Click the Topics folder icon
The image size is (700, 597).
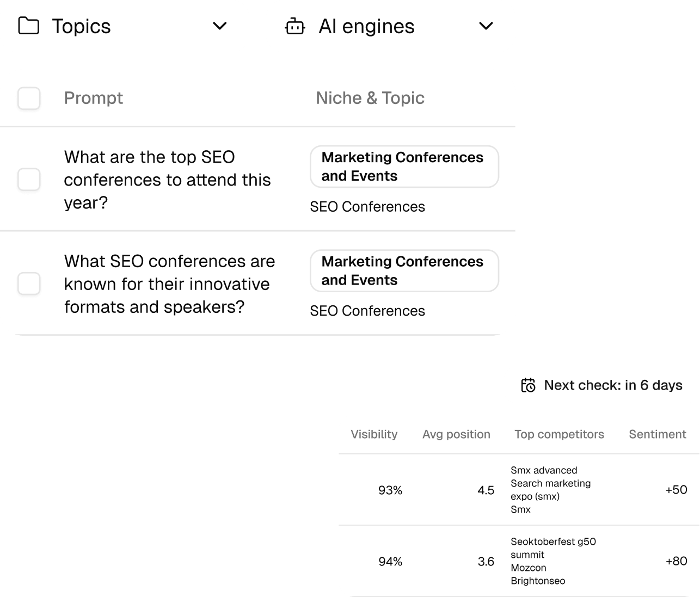pos(28,26)
